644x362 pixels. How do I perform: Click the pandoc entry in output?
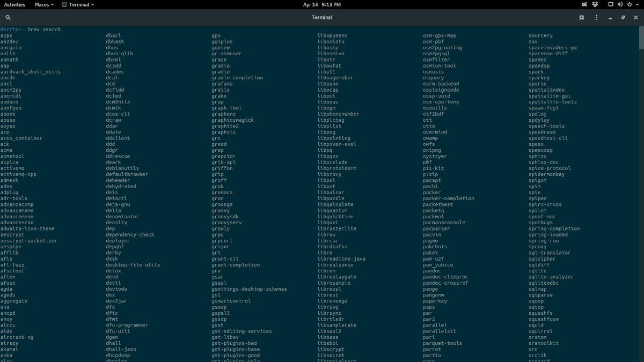click(x=432, y=271)
